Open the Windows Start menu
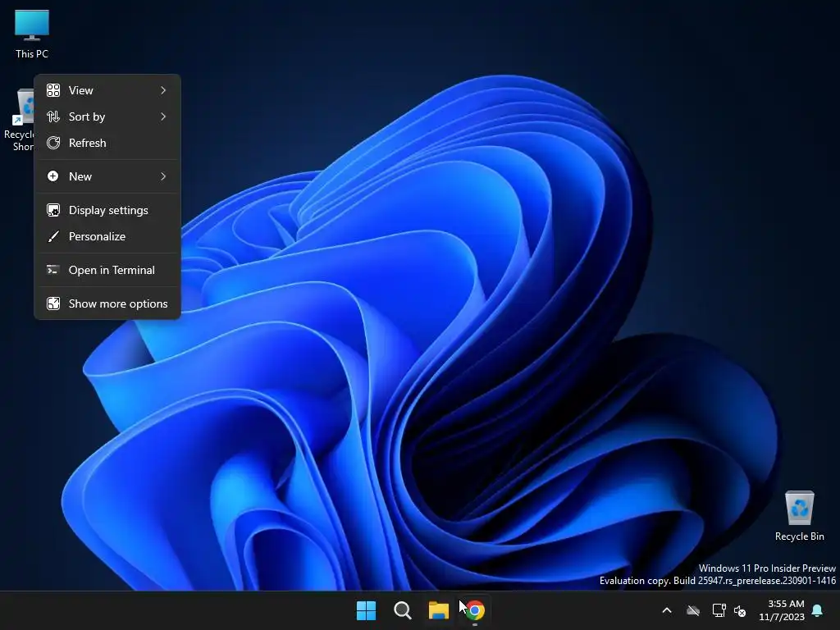This screenshot has height=630, width=840. (x=367, y=610)
